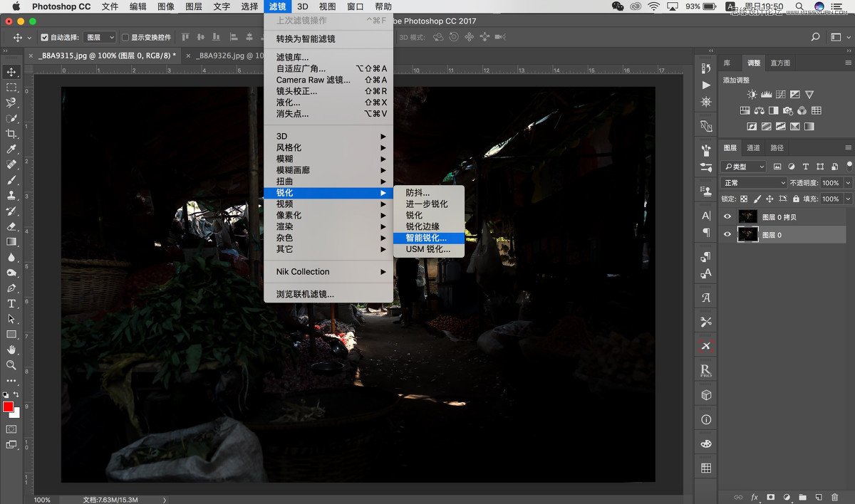The height and width of the screenshot is (504, 855).
Task: Select the Crop tool
Action: coord(11,134)
